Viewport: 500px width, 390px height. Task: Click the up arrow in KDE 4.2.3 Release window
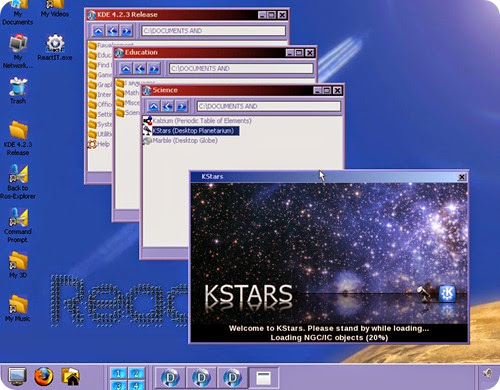point(98,31)
